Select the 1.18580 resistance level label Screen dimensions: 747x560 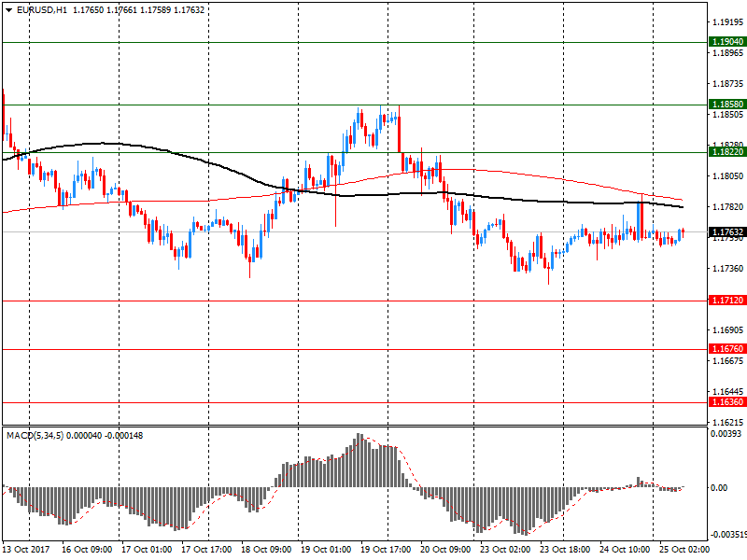(727, 105)
